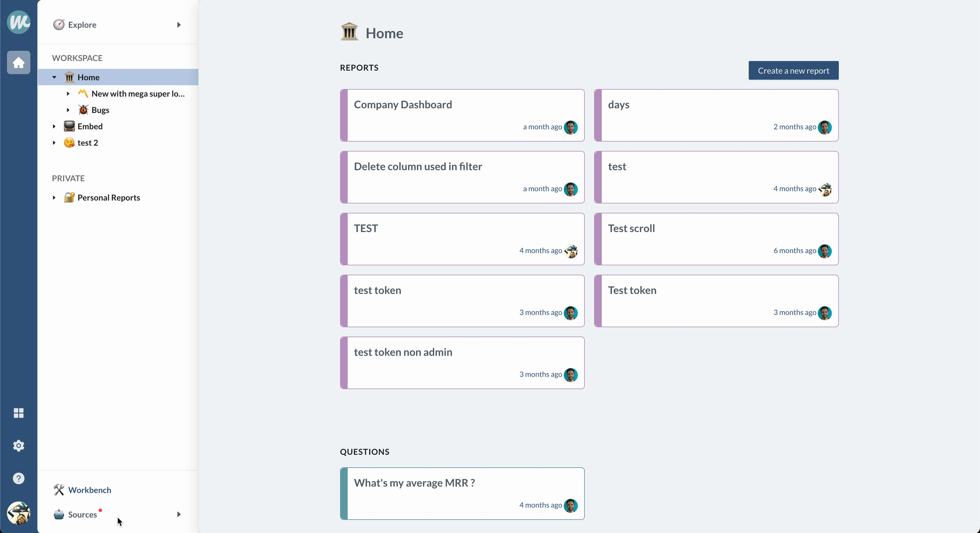Screen dimensions: 980x533
Task: Expand the test 2 folder arrow
Action: coord(55,143)
